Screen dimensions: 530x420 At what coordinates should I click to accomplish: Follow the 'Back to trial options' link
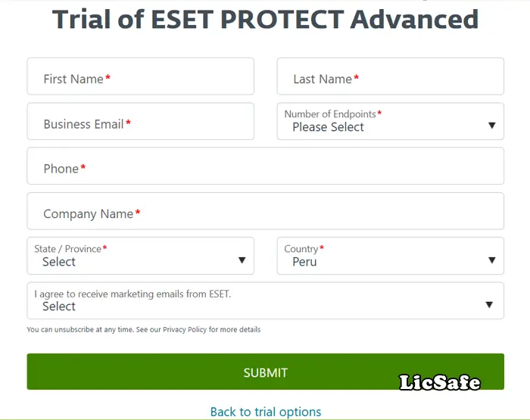266,412
